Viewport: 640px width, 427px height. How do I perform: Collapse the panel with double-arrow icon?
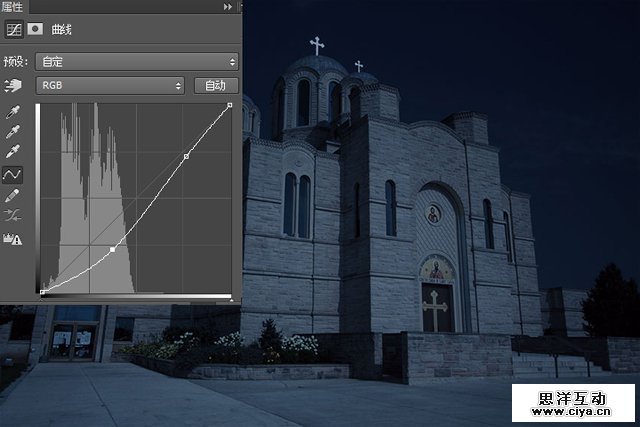[227, 6]
